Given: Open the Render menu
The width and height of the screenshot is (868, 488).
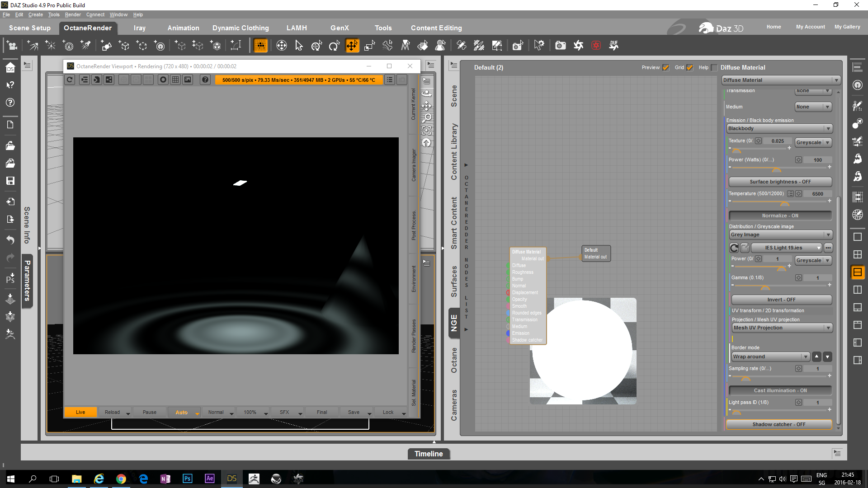Looking at the screenshot, I should coord(73,14).
